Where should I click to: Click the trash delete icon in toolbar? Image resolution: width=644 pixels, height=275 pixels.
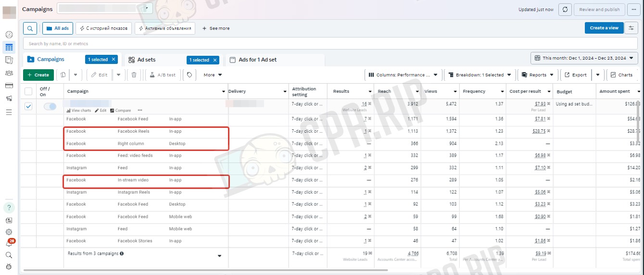(x=134, y=75)
